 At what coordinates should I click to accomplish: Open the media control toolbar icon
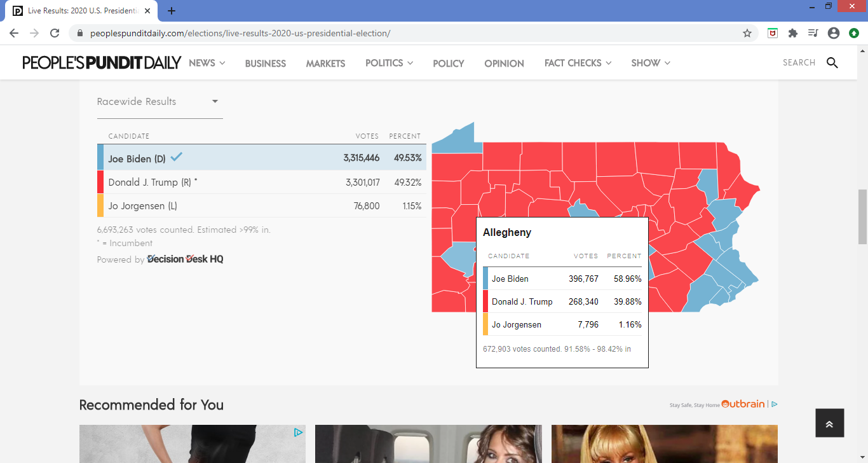pyautogui.click(x=813, y=33)
